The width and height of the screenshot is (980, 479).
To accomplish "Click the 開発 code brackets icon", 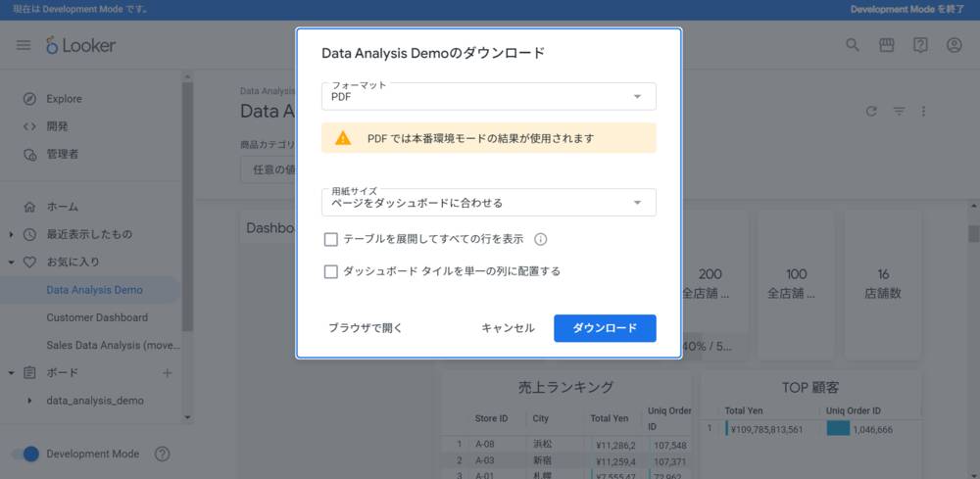I will point(29,126).
